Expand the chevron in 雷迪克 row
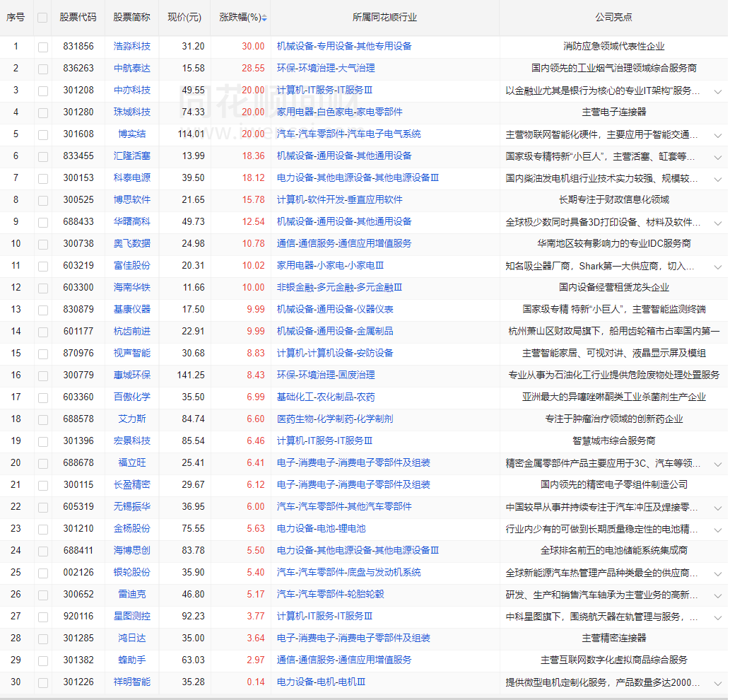The height and width of the screenshot is (700, 730). [718, 595]
